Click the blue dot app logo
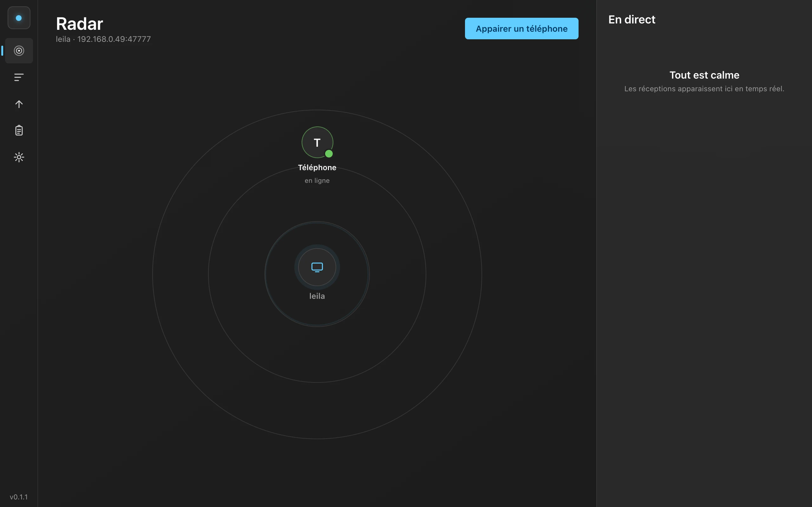This screenshot has height=507, width=812. (x=19, y=18)
